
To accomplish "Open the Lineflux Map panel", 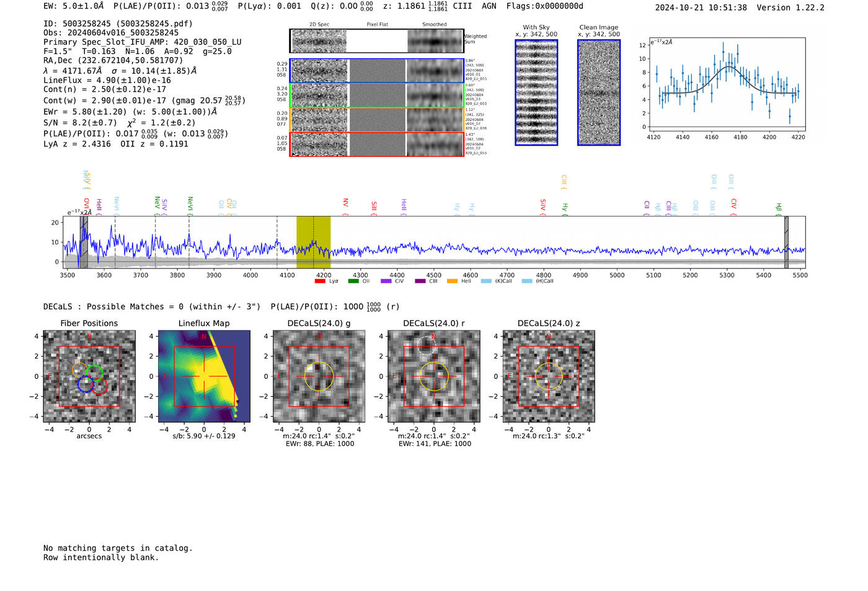I will (x=204, y=376).
